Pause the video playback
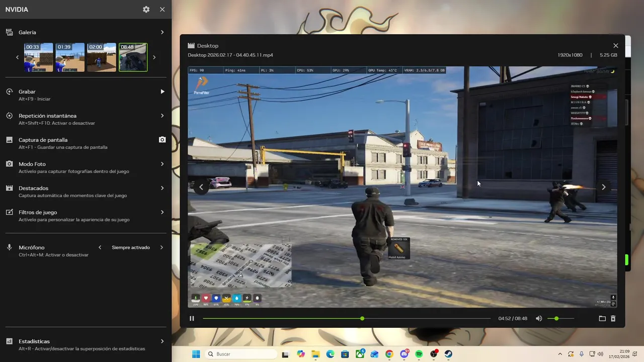 click(x=192, y=318)
